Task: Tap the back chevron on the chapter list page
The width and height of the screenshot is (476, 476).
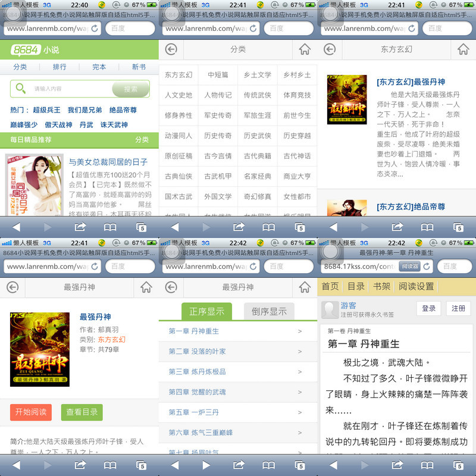Action: coord(173,288)
